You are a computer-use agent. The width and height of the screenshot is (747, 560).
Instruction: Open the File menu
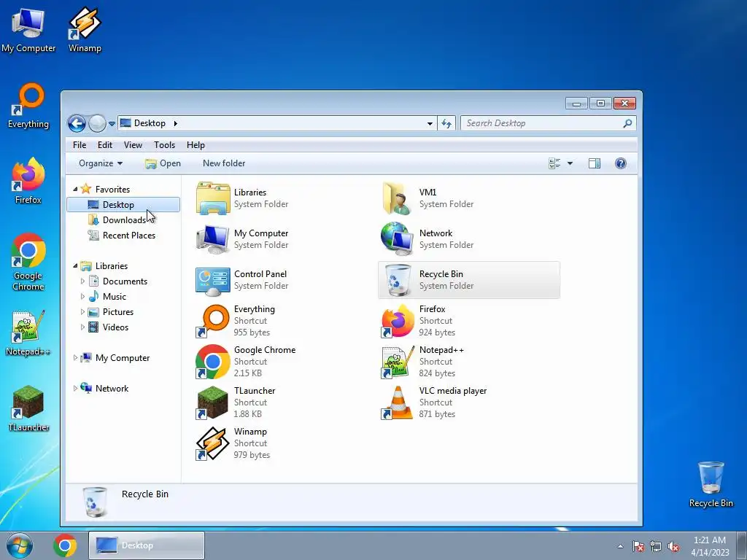pos(80,145)
